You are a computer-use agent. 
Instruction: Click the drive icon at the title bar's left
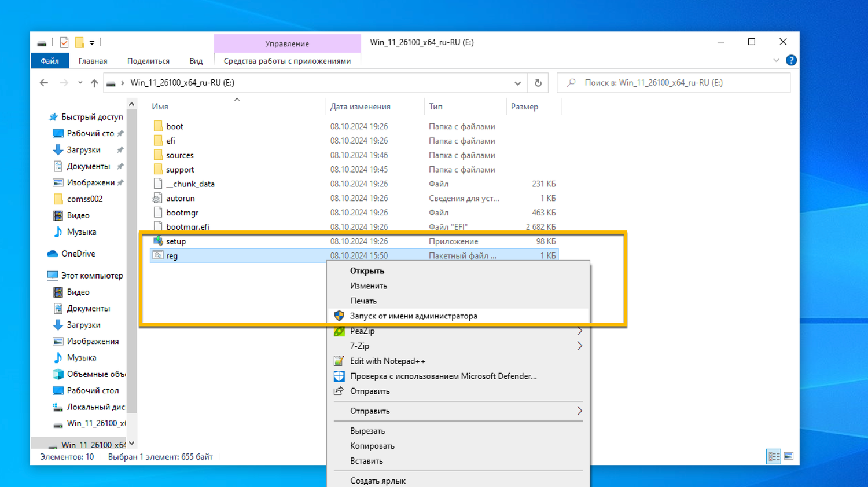42,43
